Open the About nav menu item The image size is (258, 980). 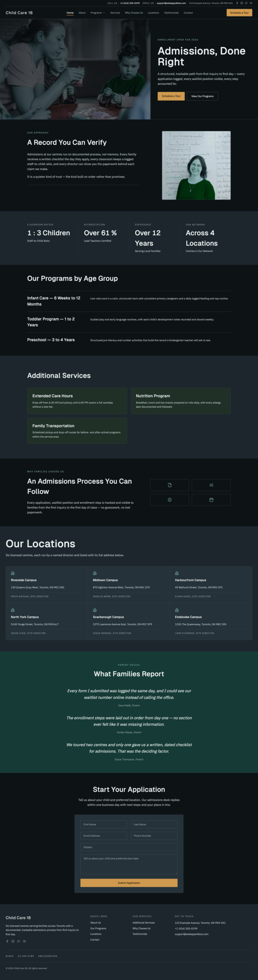82,13
